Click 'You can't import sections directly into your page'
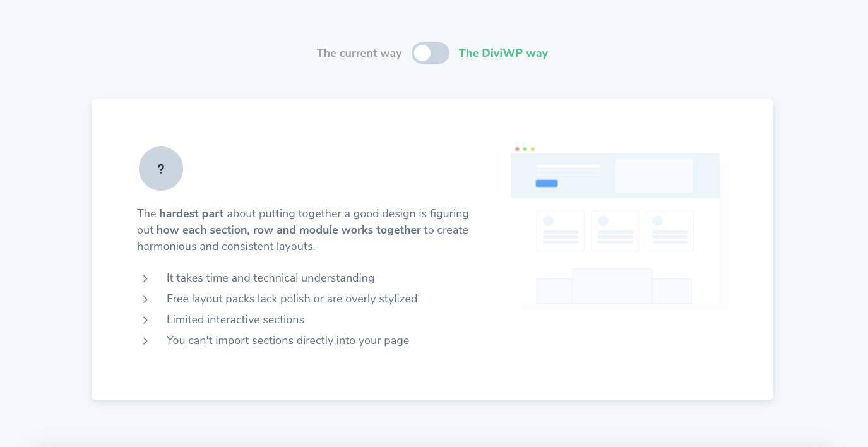The height and width of the screenshot is (447, 868). (x=288, y=340)
